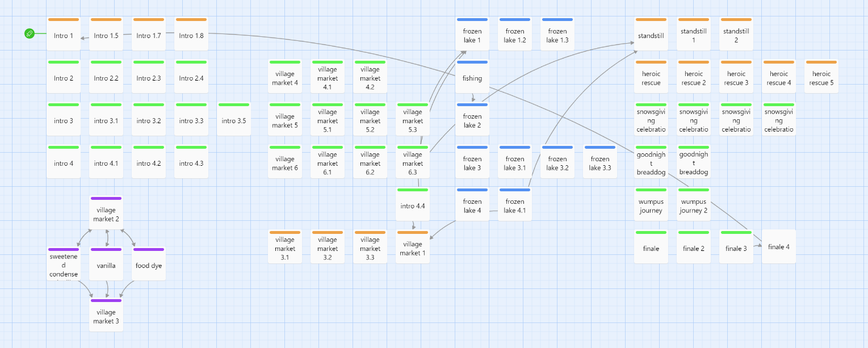Click the purple "village market 3" passage
Viewport: 868px width, 348px height.
click(x=106, y=315)
